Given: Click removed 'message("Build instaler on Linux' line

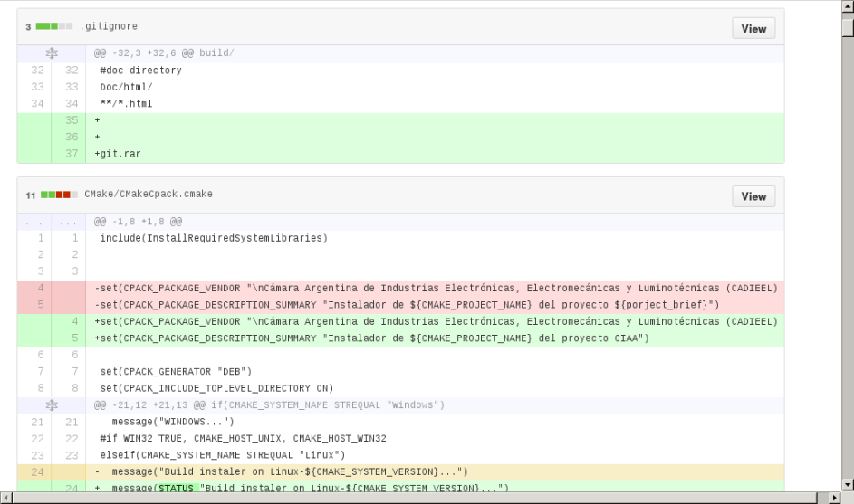Looking at the screenshot, I should point(435,472).
